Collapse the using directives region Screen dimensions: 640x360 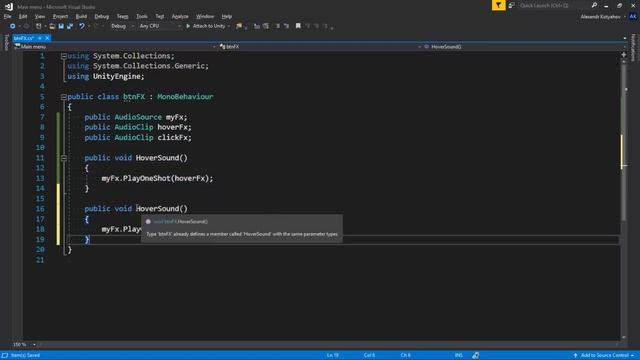click(64, 56)
